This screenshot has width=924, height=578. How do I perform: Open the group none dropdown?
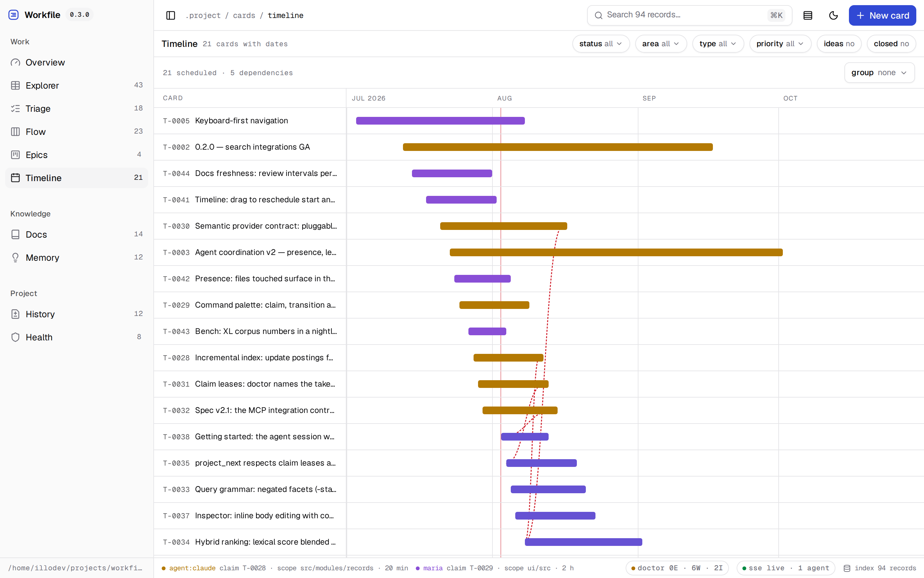click(879, 73)
